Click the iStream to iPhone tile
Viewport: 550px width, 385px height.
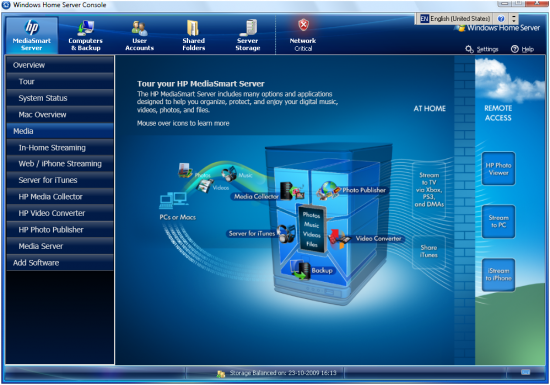coord(498,275)
